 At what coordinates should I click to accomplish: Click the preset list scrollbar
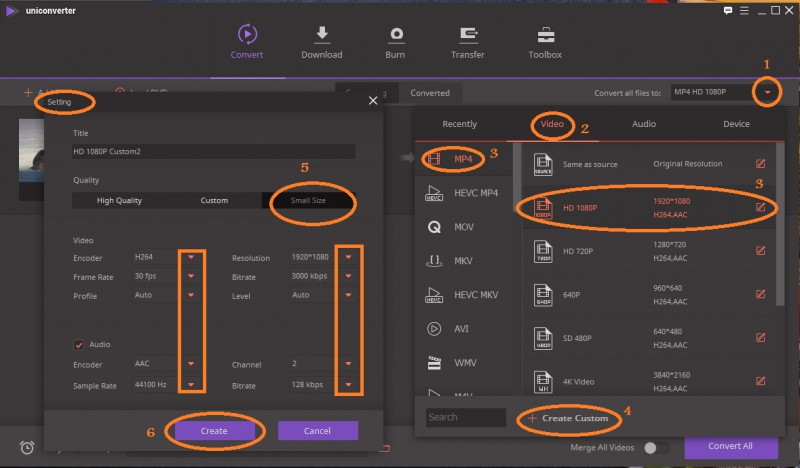(780, 225)
